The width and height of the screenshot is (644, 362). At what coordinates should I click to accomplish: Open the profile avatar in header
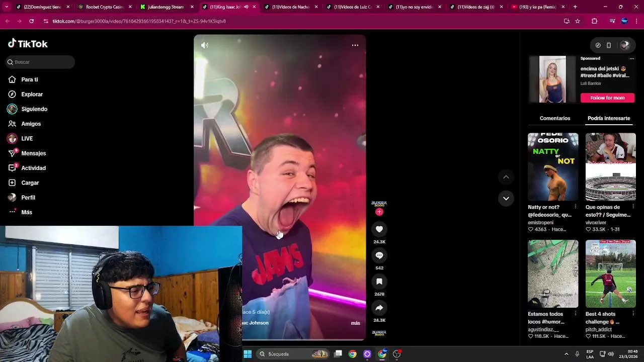tap(625, 45)
